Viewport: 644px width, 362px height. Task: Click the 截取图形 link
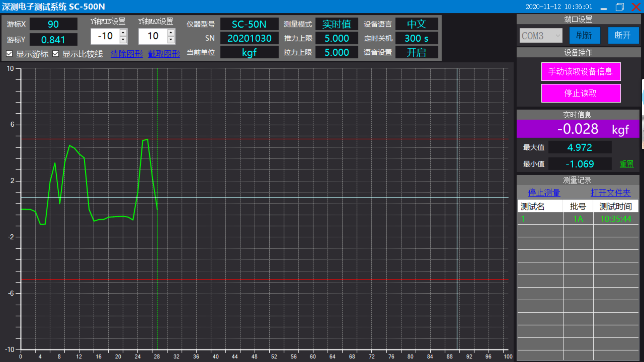coord(164,54)
